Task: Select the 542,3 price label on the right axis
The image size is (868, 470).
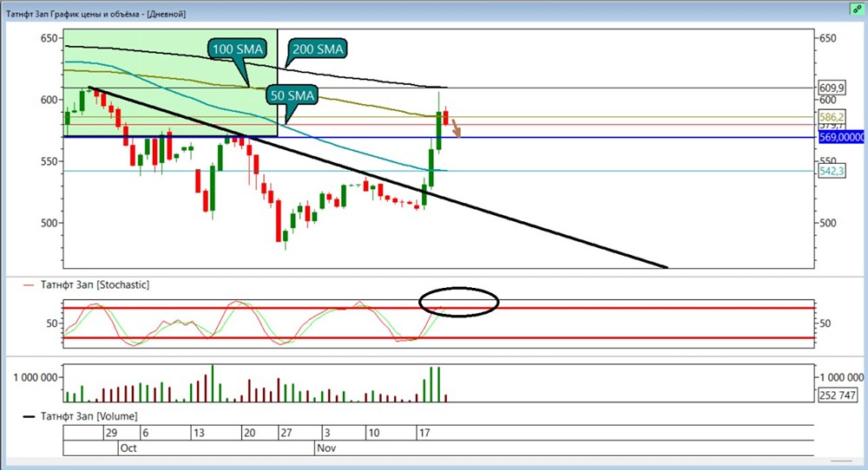Action: tap(832, 171)
